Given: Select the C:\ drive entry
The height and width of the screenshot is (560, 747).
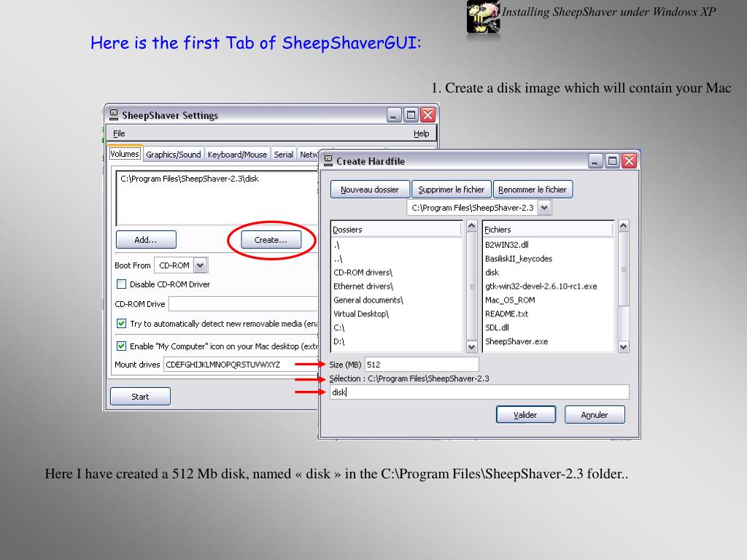Looking at the screenshot, I should pyautogui.click(x=338, y=327).
